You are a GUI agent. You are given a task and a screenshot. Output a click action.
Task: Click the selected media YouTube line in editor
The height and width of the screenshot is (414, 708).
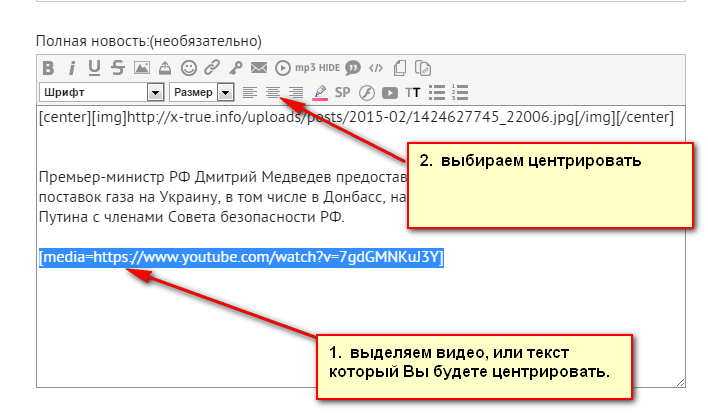[241, 258]
